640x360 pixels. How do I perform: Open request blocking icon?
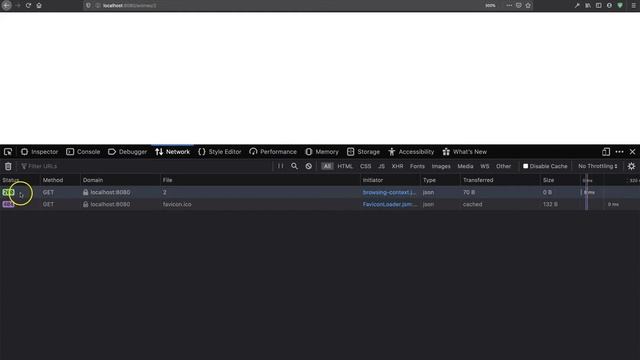coord(309,166)
